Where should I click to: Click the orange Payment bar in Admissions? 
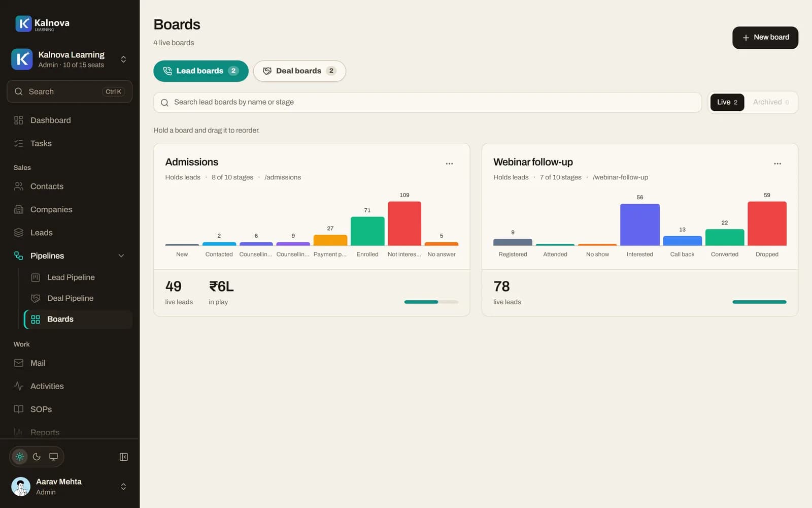pyautogui.click(x=330, y=240)
